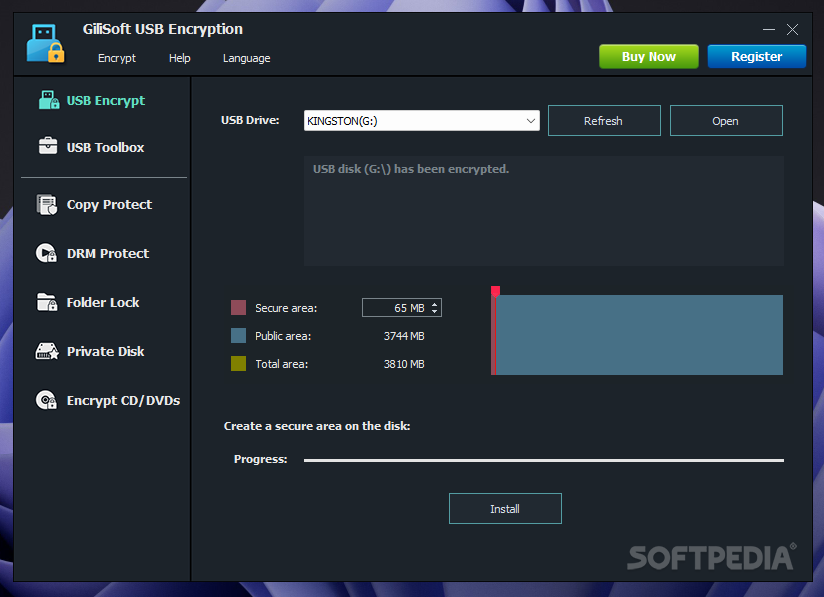Open the Help menu
The image size is (824, 597).
180,58
